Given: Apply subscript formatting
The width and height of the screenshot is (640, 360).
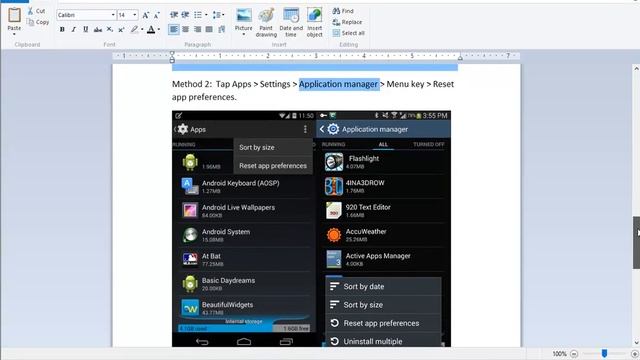Looking at the screenshot, I should click(109, 29).
